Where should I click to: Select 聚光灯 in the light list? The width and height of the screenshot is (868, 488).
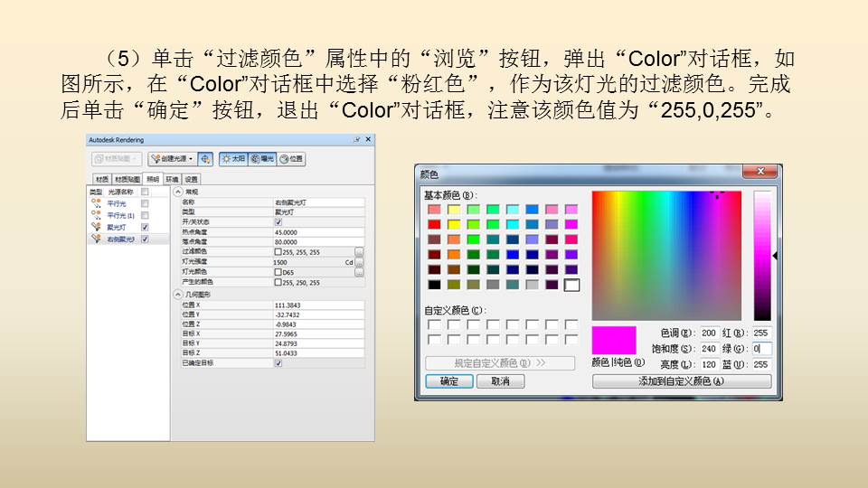(x=117, y=227)
